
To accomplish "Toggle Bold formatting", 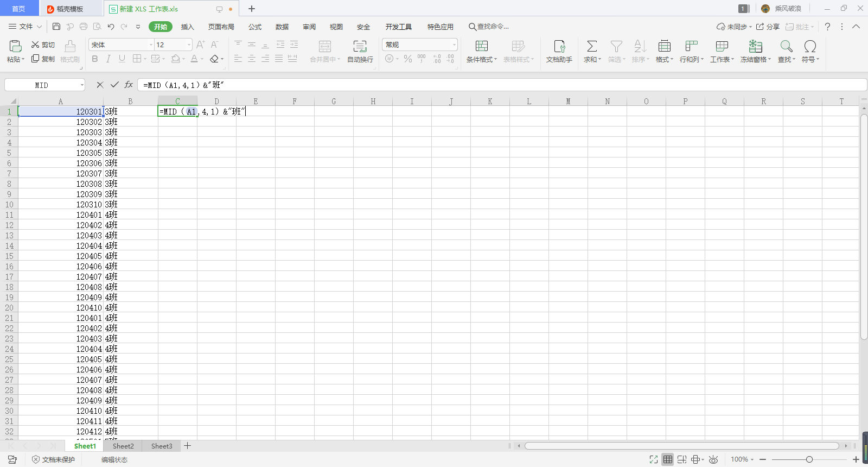I will pos(95,59).
